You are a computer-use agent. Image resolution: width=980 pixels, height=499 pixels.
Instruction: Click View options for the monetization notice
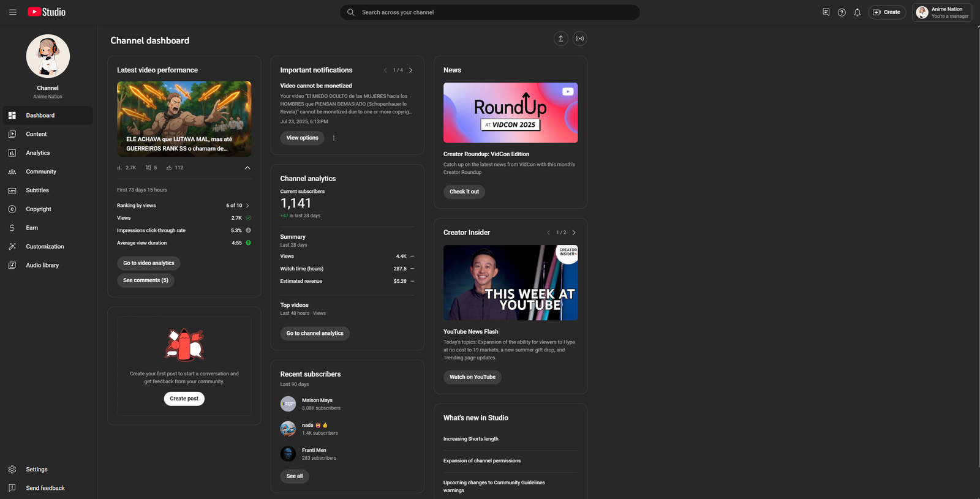(x=303, y=138)
